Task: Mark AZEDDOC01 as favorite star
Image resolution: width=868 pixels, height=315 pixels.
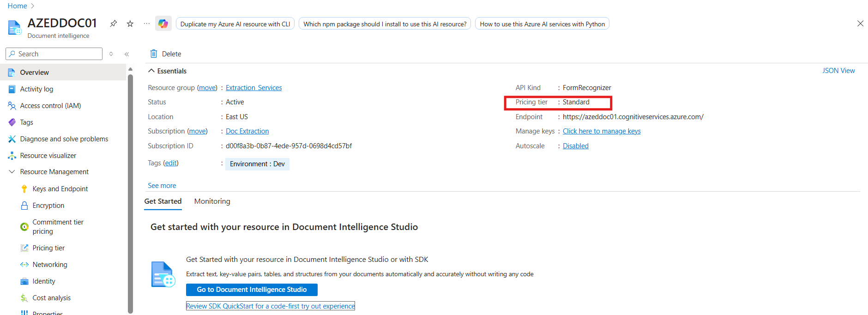Action: pyautogui.click(x=130, y=24)
